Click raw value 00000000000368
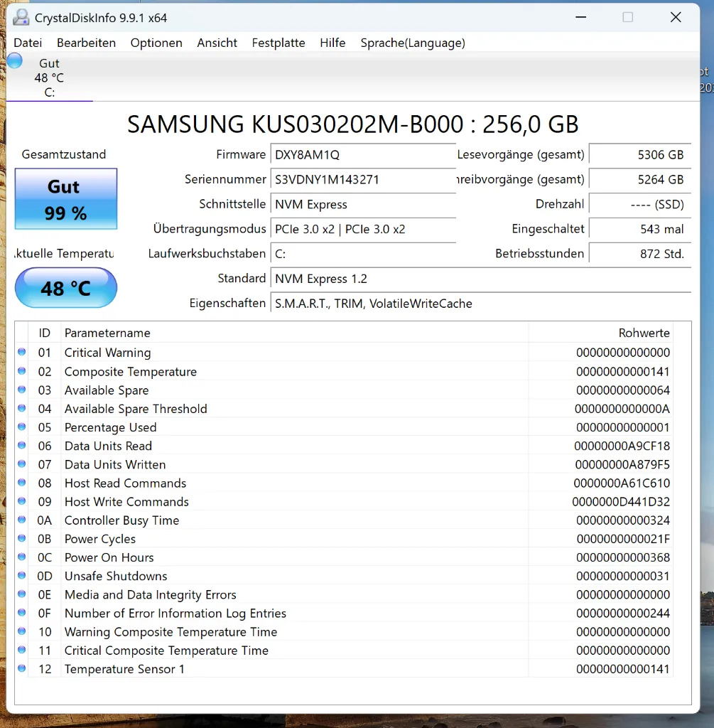714x728 pixels. point(623,557)
